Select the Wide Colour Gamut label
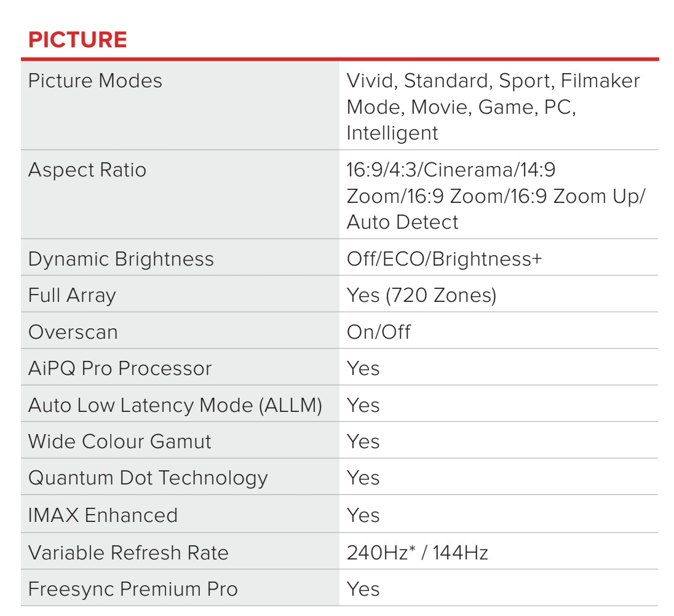The image size is (674, 616). (x=120, y=442)
